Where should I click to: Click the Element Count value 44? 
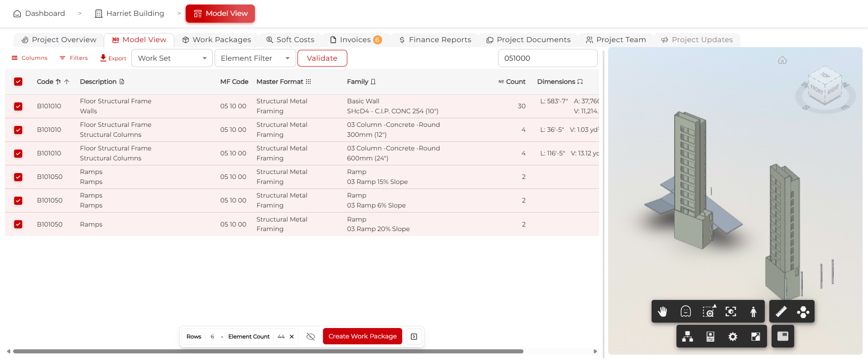pyautogui.click(x=281, y=337)
